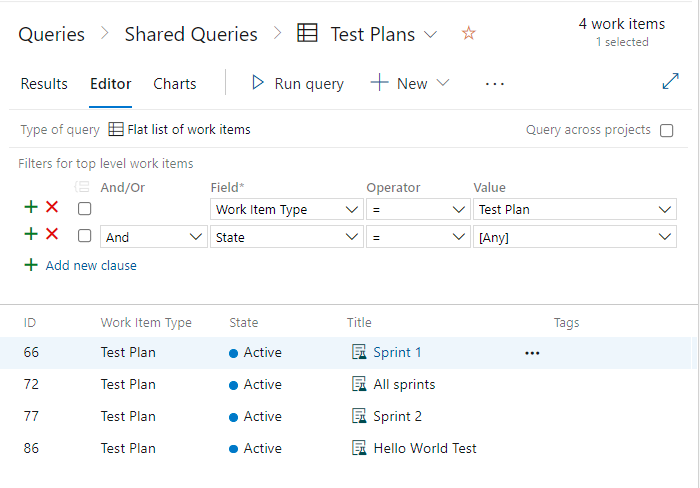Enable Query across projects checkbox
700x488 pixels.
pos(667,130)
